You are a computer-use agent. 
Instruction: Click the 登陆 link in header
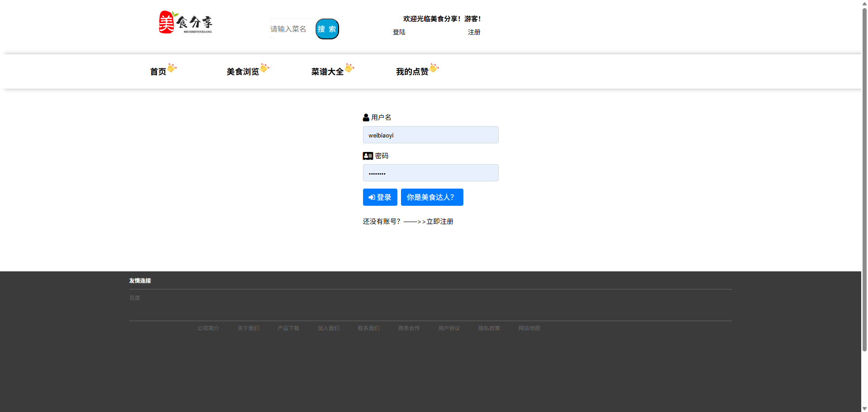point(399,32)
